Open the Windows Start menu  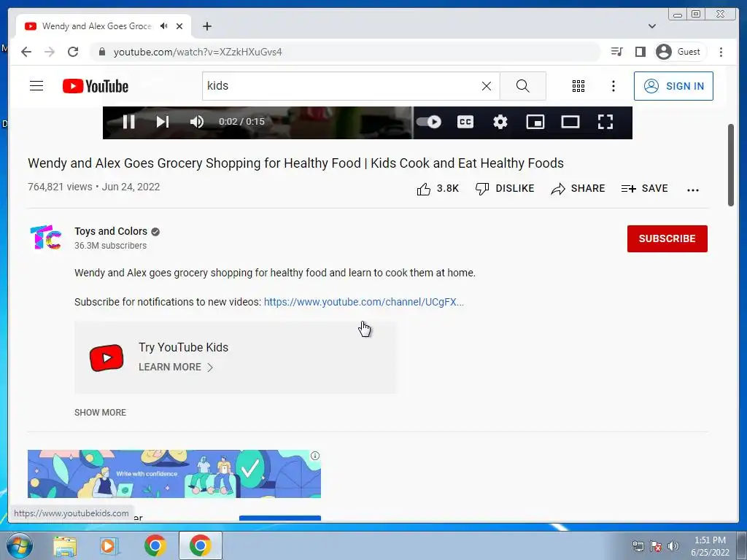click(19, 545)
